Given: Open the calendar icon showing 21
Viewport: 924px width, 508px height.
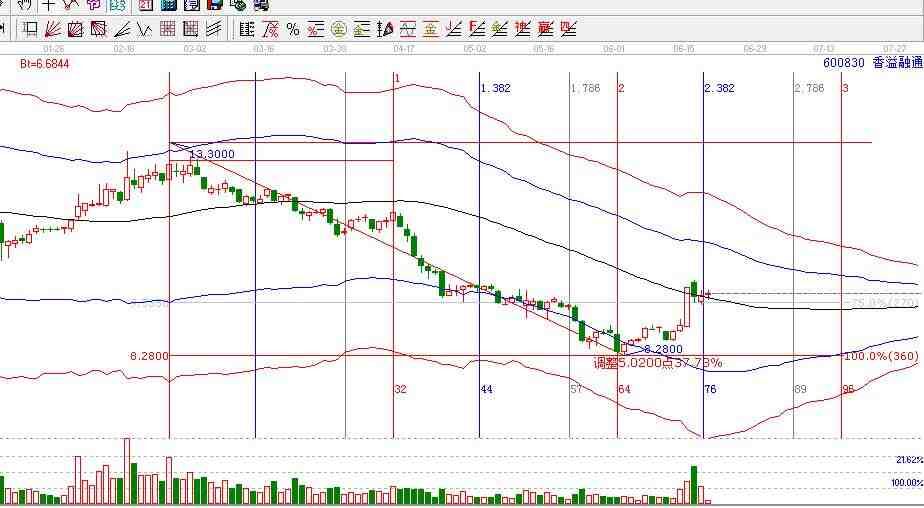Looking at the screenshot, I should click(x=146, y=5).
